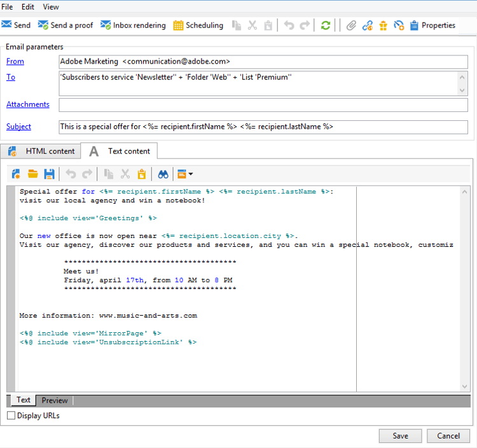This screenshot has height=448, width=477.
Task: Click the Inbox rendering toolbar button
Action: point(133,25)
